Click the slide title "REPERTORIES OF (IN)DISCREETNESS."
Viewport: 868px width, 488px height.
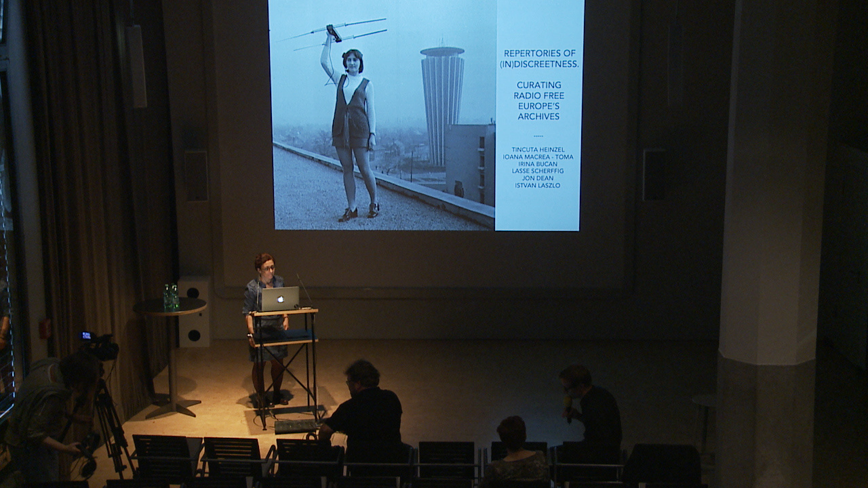pyautogui.click(x=540, y=58)
